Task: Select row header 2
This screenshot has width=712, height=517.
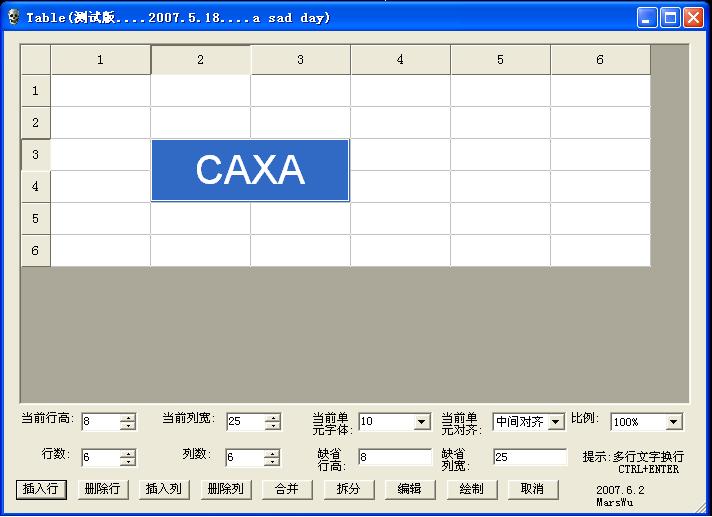Action: (x=35, y=123)
